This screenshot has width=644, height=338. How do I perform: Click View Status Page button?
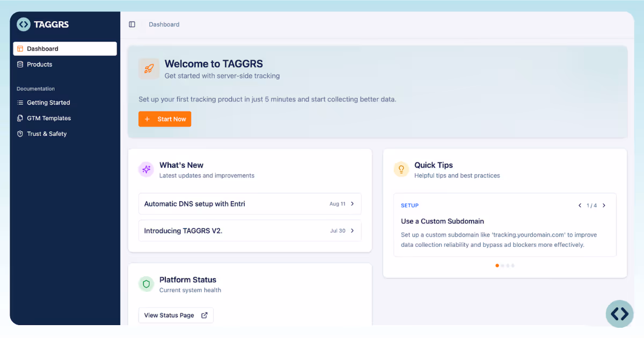click(x=176, y=315)
